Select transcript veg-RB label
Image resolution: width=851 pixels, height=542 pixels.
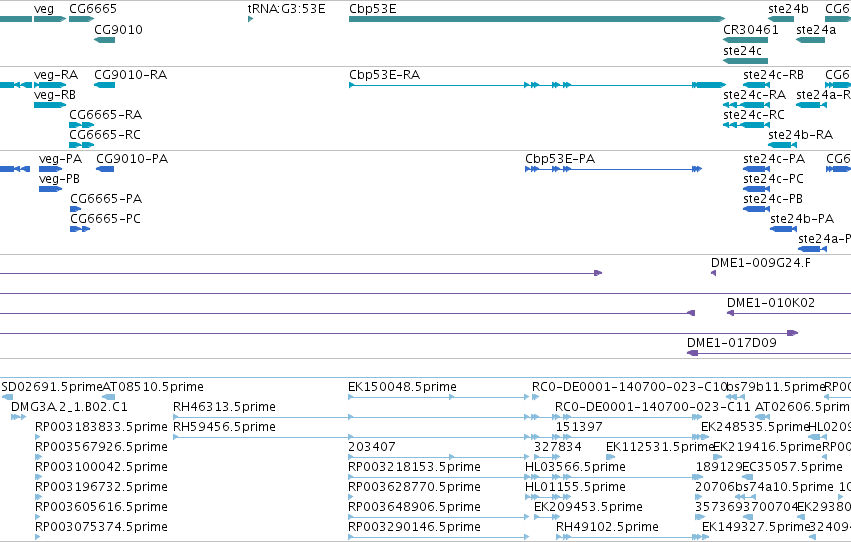point(55,95)
